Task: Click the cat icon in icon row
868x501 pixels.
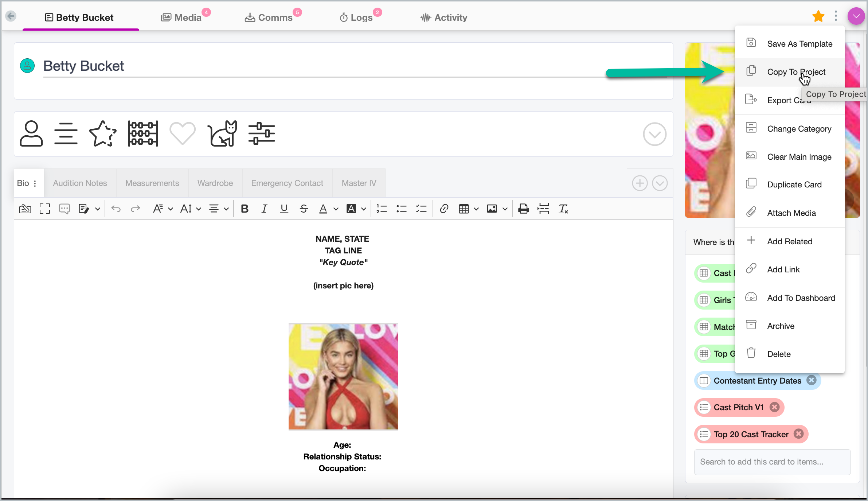Action: click(222, 134)
